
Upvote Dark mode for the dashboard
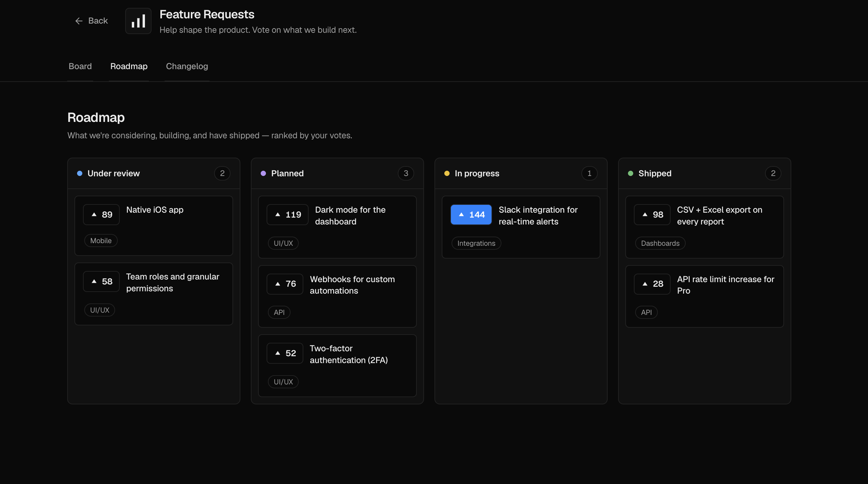(x=288, y=215)
